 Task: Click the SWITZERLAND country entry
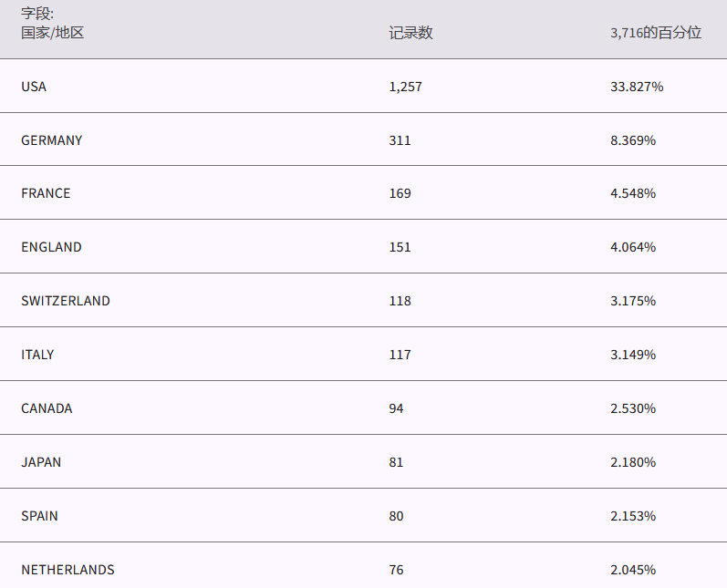click(x=66, y=301)
